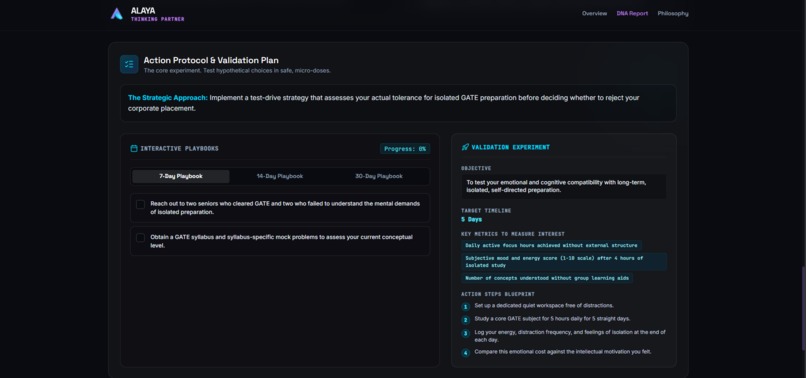Click 'Log your energy, distraction frequency' step text

pyautogui.click(x=570, y=336)
